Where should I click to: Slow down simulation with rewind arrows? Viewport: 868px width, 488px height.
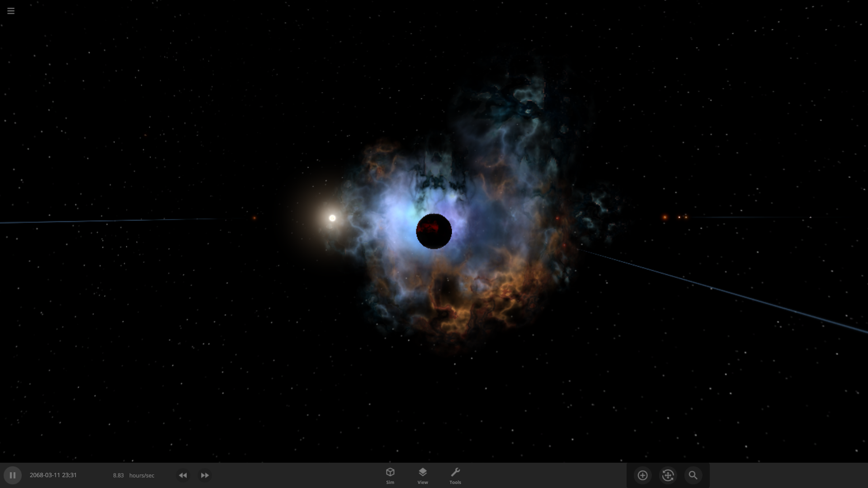click(x=183, y=475)
